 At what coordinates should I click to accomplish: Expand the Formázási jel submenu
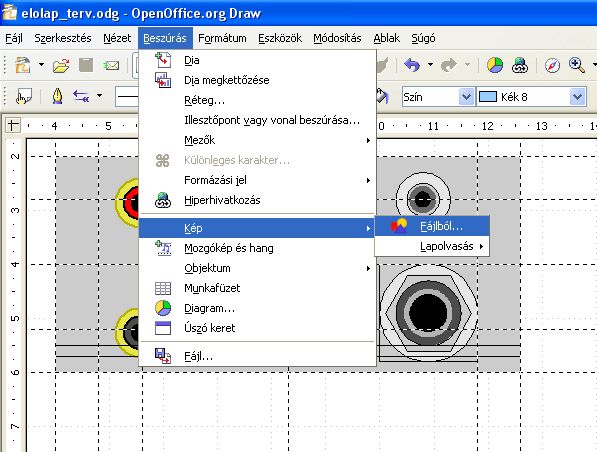[257, 180]
